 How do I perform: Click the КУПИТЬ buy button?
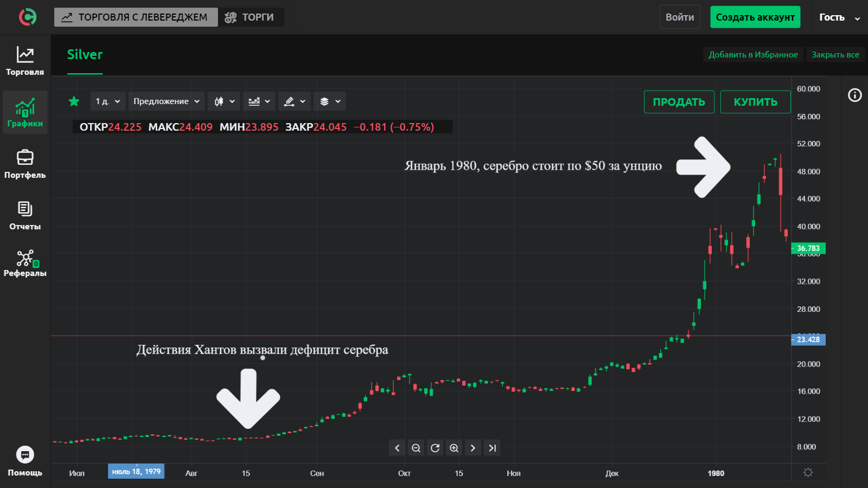click(x=755, y=102)
